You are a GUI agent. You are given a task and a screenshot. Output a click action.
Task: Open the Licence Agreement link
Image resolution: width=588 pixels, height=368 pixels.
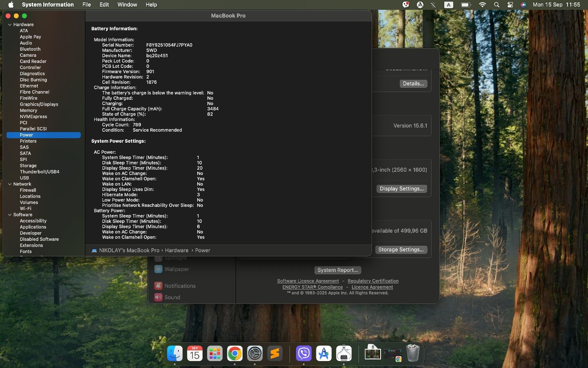372,287
